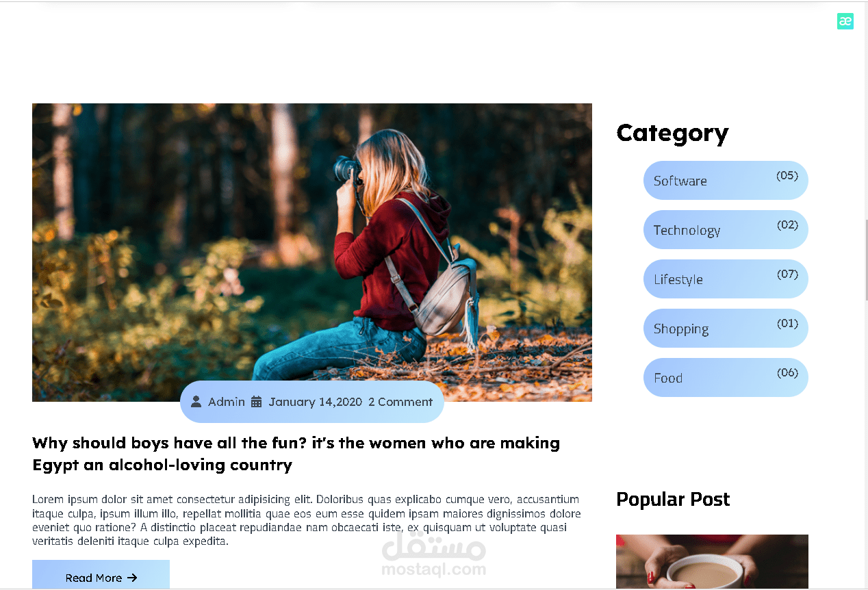Open the 2 Comment link
The image size is (868, 590).
[x=400, y=402]
